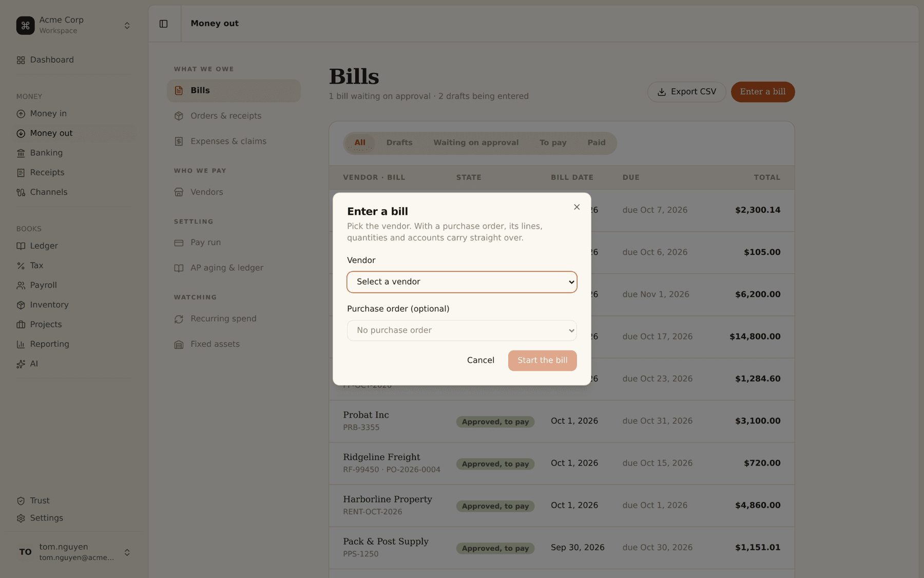
Task: Click the Payroll people icon
Action: pos(21,285)
